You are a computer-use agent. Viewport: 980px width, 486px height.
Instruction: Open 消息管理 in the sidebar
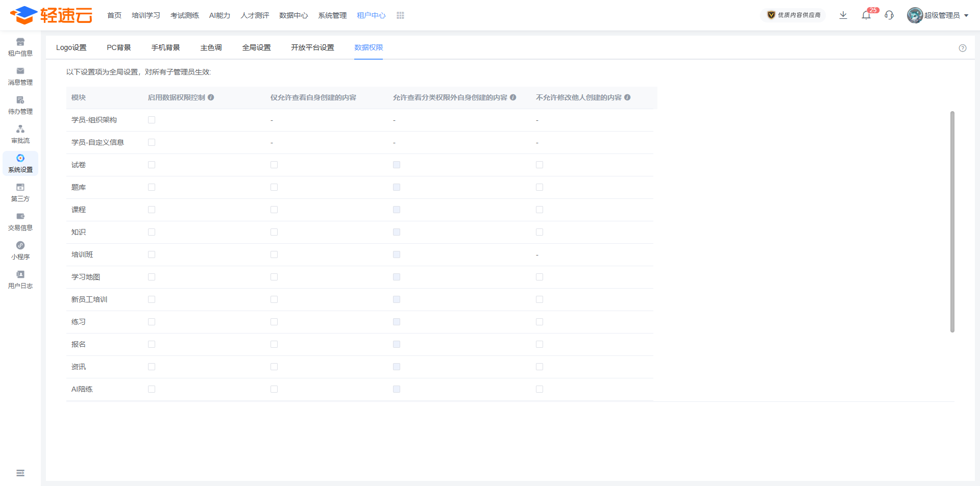click(x=20, y=76)
